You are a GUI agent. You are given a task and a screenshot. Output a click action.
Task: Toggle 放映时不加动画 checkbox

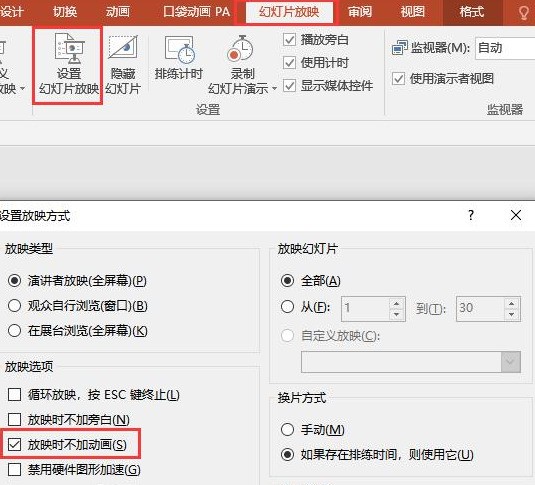14,444
